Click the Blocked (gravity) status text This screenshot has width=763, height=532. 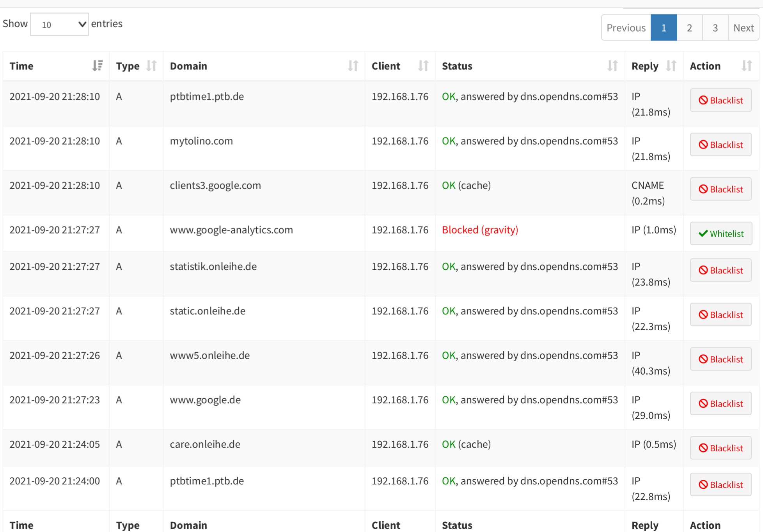coord(480,230)
